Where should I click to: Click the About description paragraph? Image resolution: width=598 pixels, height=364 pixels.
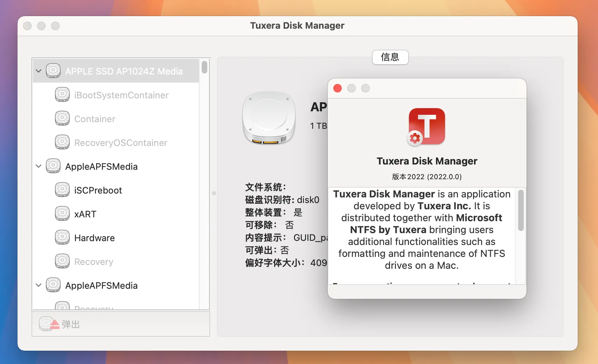tap(422, 230)
